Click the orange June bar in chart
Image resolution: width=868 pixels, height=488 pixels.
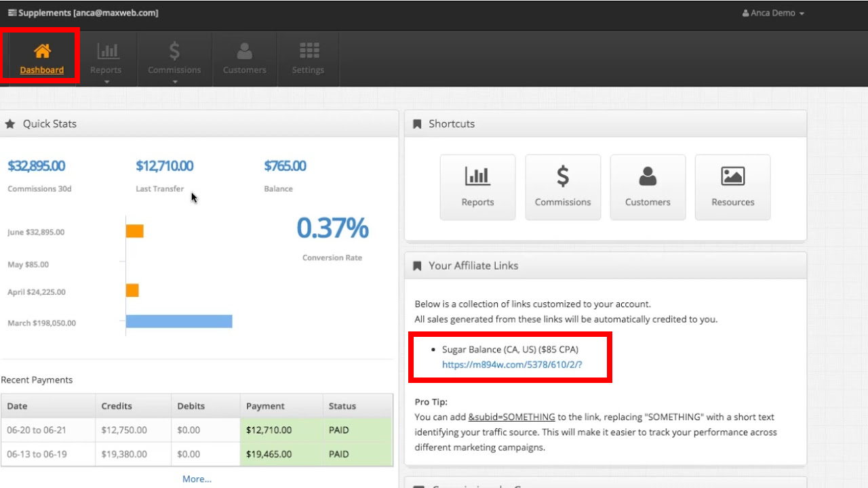click(135, 231)
